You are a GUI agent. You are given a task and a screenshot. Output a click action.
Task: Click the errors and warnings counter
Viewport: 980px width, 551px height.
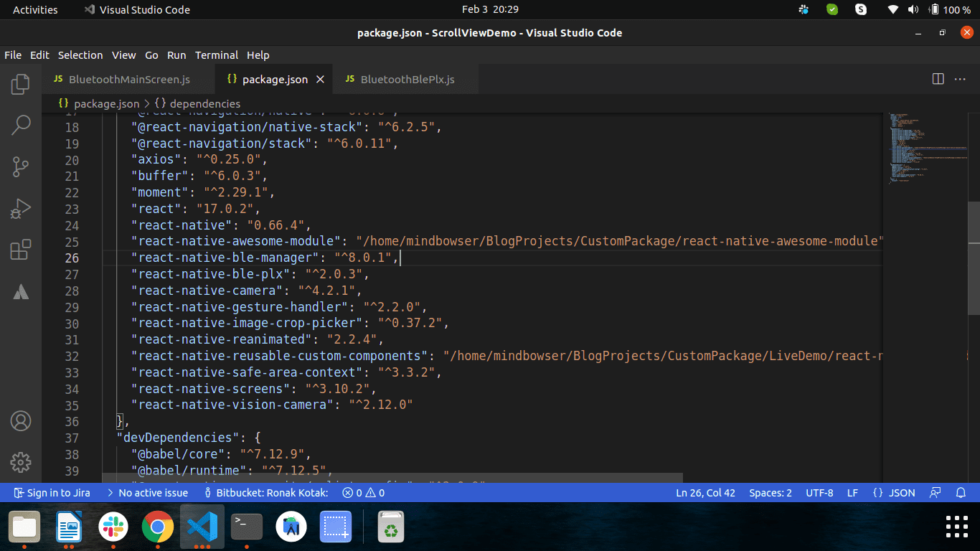[x=363, y=493]
